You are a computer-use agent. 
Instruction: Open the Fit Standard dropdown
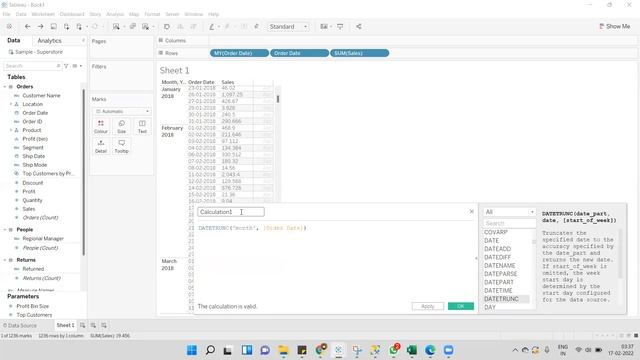288,27
